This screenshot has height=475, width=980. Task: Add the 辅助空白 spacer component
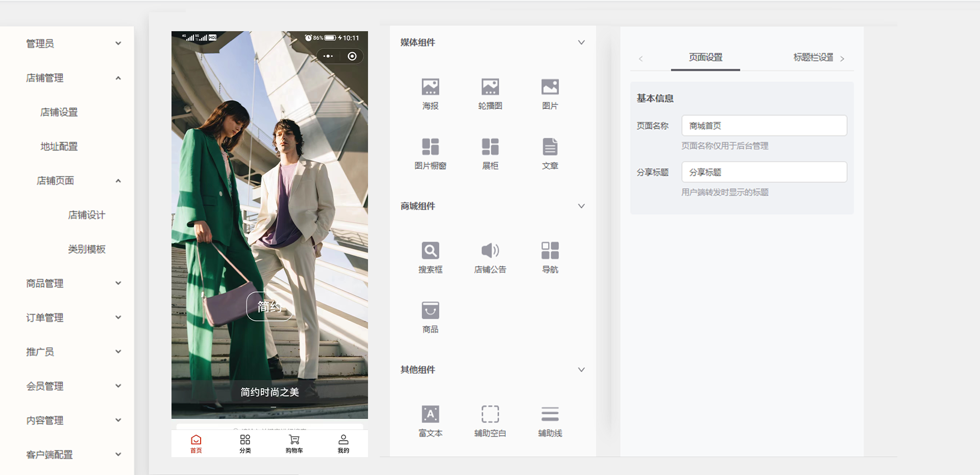(490, 421)
